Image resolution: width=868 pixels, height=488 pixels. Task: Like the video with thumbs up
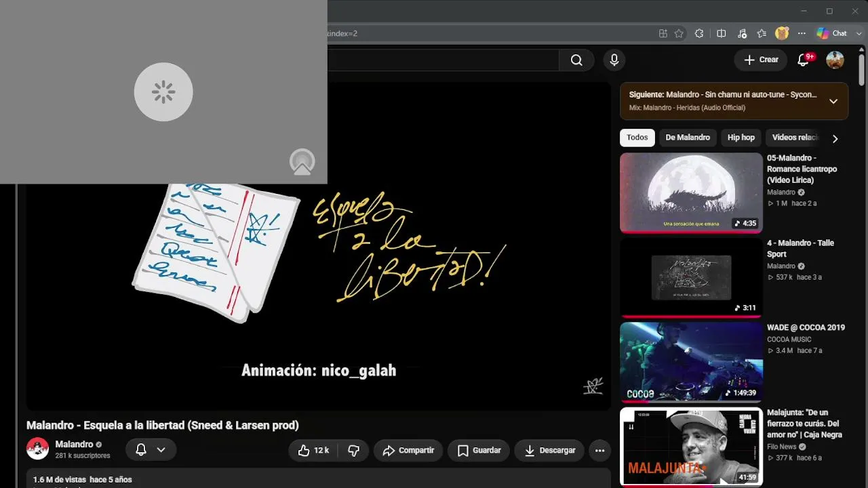313,450
